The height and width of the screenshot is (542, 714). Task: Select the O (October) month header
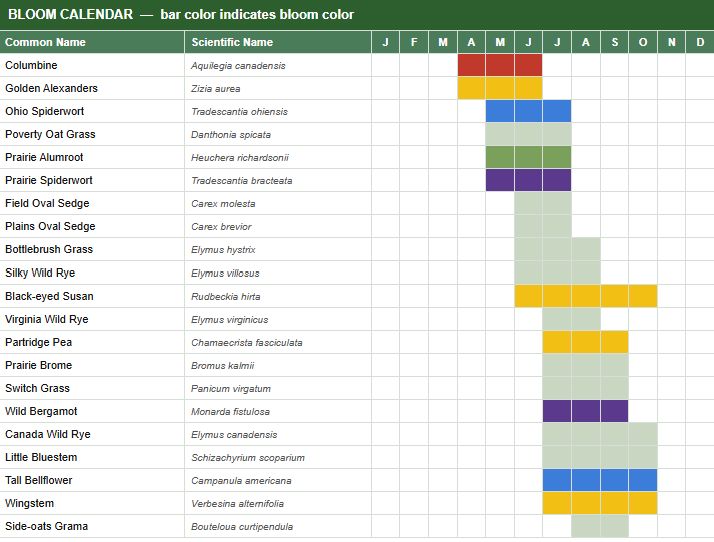(643, 42)
